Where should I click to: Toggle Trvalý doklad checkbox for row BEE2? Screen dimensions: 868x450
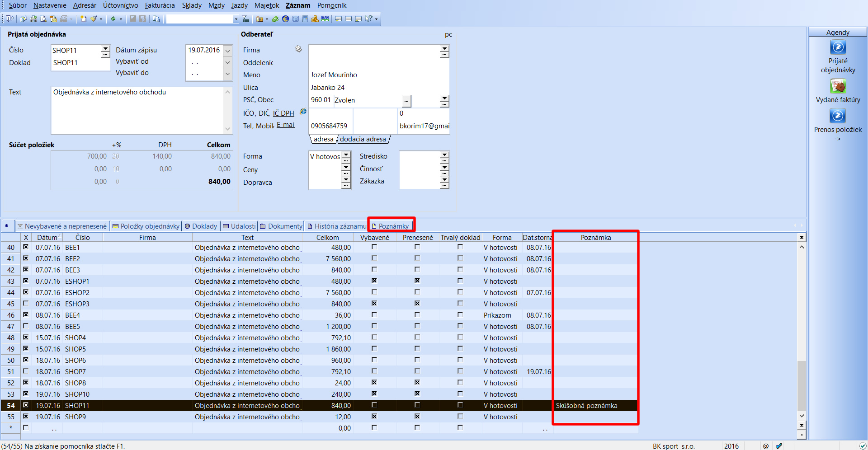click(460, 258)
